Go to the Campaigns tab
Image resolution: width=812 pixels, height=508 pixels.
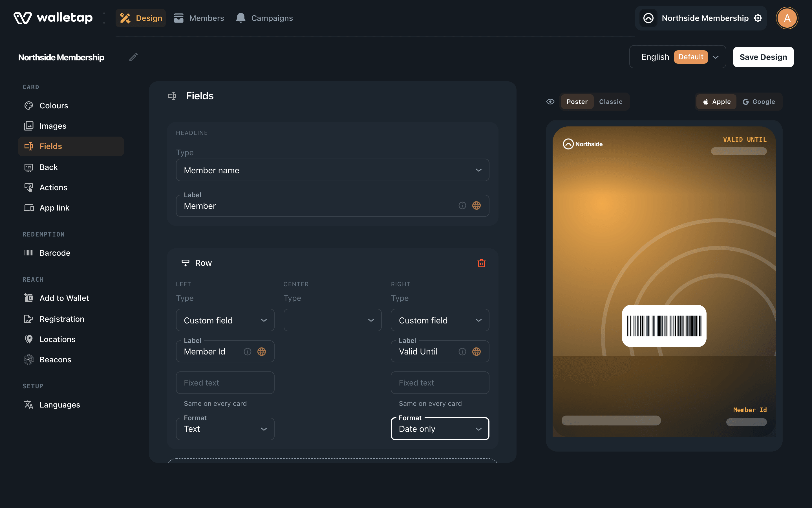pos(264,18)
